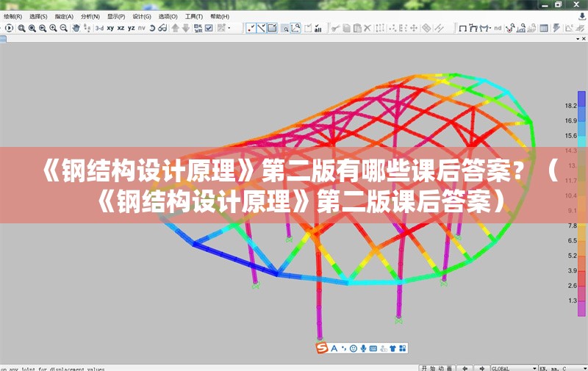
Task: Toggle the snap to edges box icon
Action: 272,28
